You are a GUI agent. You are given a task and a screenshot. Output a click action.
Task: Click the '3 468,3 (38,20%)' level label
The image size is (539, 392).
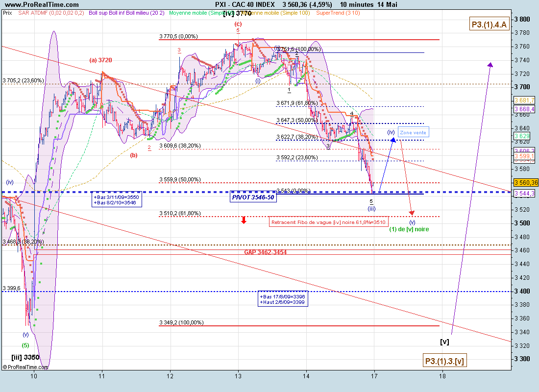click(x=24, y=242)
